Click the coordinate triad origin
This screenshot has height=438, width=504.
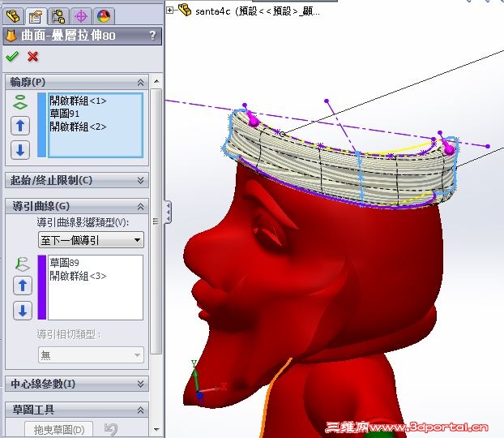coord(200,394)
